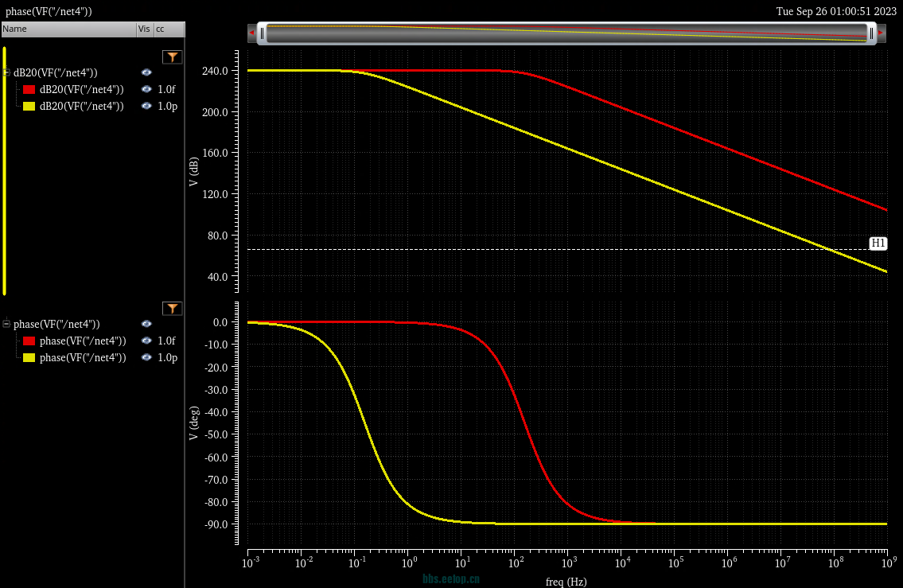Viewport: 903px width, 588px height.
Task: Select the yellow phase(VF("/net4")) trace name
Action: 83,357
